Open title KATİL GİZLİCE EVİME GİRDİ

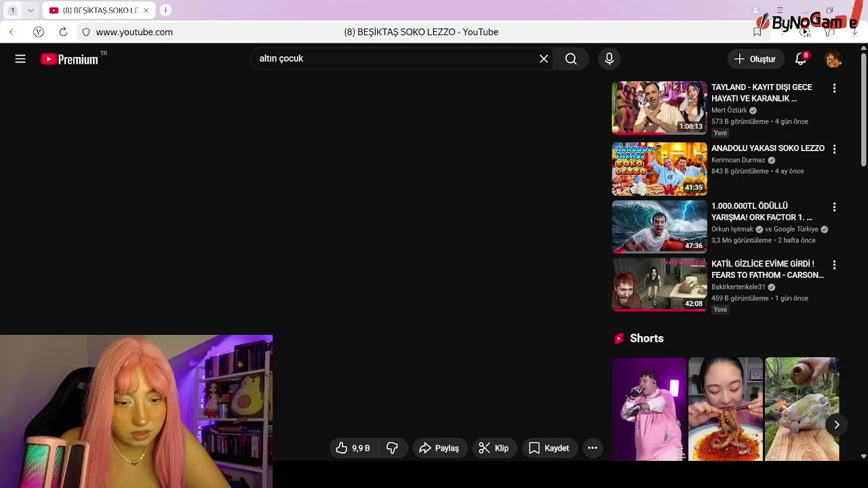click(x=767, y=269)
